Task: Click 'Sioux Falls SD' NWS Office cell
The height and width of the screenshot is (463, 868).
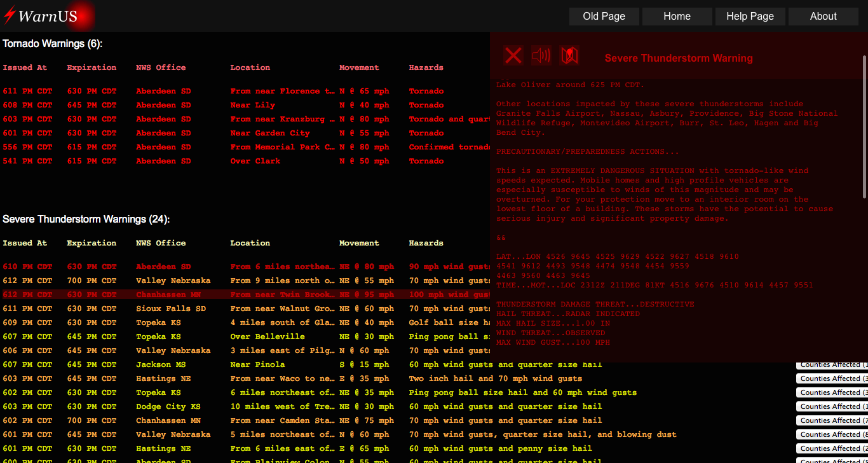Action: [171, 308]
